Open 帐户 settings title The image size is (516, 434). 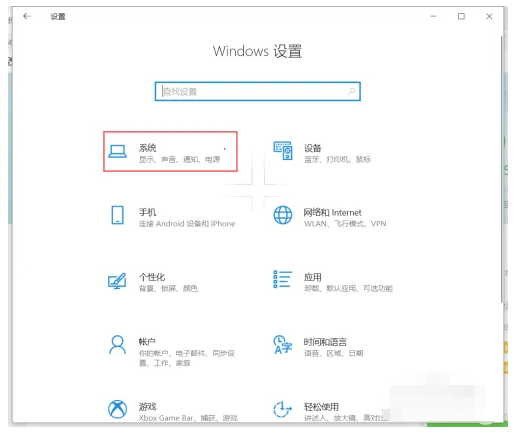coord(147,341)
